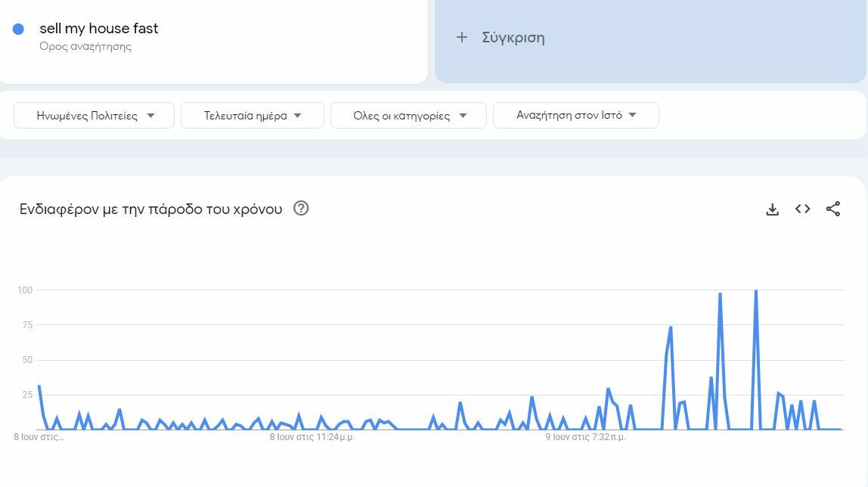Open the Όλες οι κατηγορίες dropdown

click(x=408, y=115)
